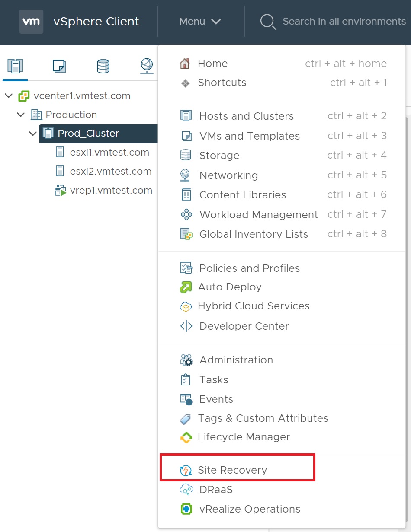Image resolution: width=411 pixels, height=532 pixels.
Task: Open Tags & Custom Attributes
Action: [x=263, y=418]
